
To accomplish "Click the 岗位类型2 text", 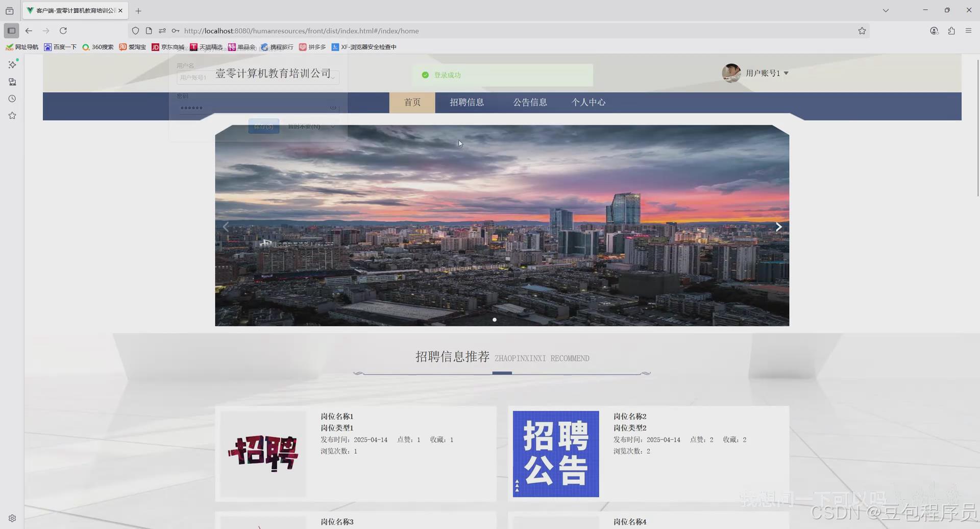I will point(630,428).
